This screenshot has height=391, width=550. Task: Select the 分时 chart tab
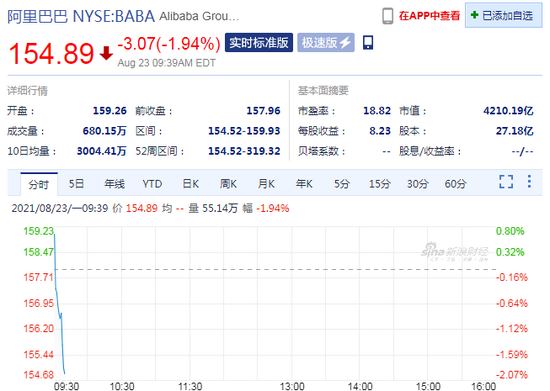39,184
